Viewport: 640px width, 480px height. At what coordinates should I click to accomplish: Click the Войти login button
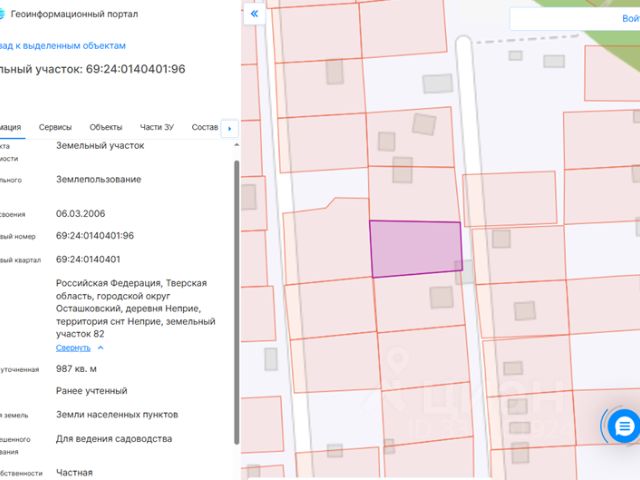pyautogui.click(x=631, y=18)
